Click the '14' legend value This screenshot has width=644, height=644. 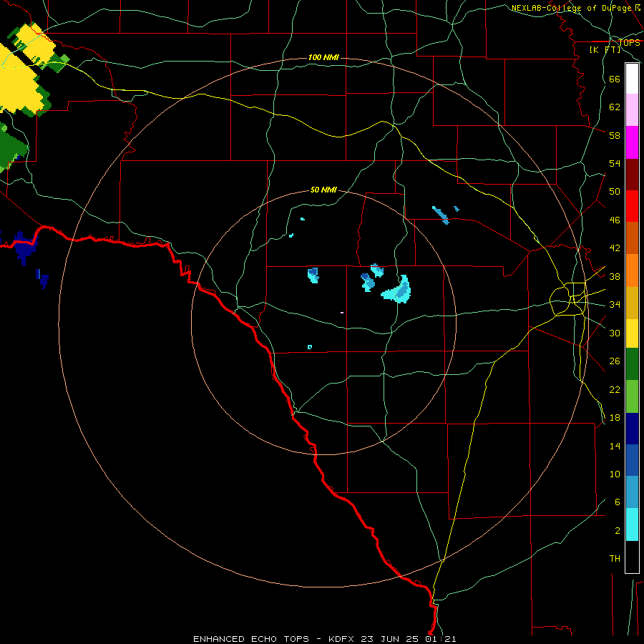(x=615, y=446)
